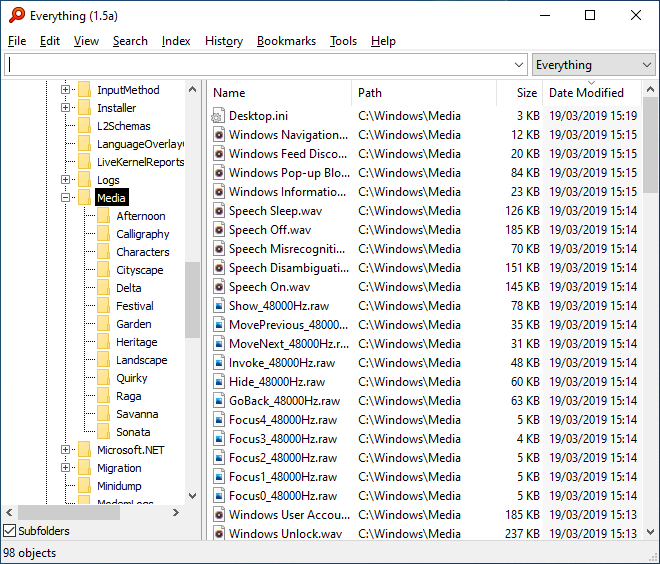Select the MoveNext_48000Hz.raw file row
This screenshot has width=660, height=564.
pyautogui.click(x=425, y=344)
